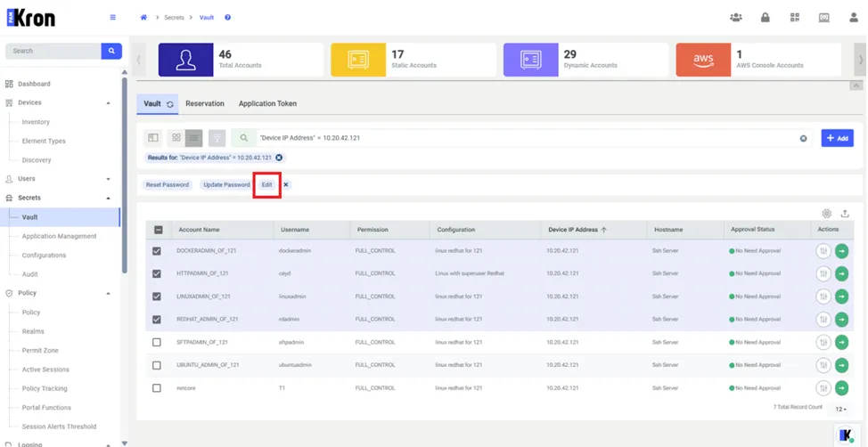Uncheck LINUXADMIN_OF_121 row checkbox
868x447 pixels.
[157, 297]
